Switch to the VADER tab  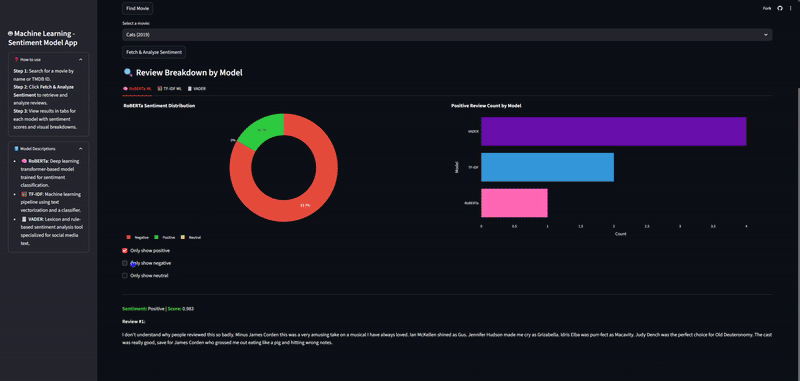197,89
